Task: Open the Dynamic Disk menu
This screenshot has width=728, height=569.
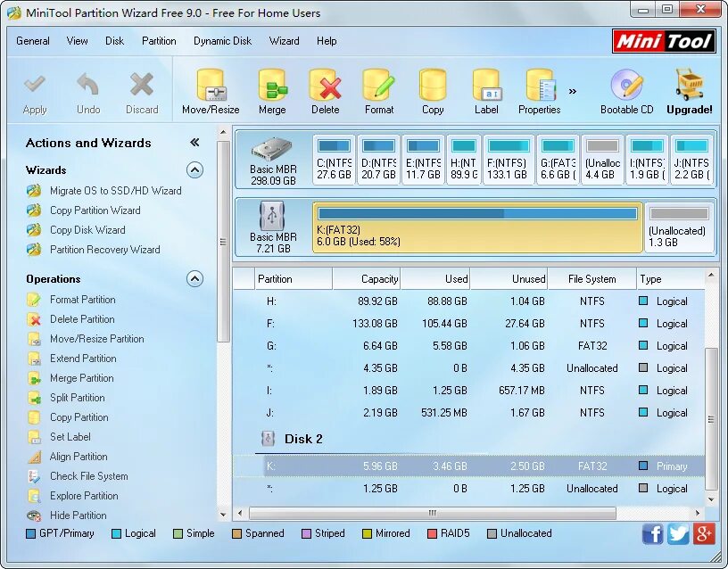Action: tap(222, 41)
